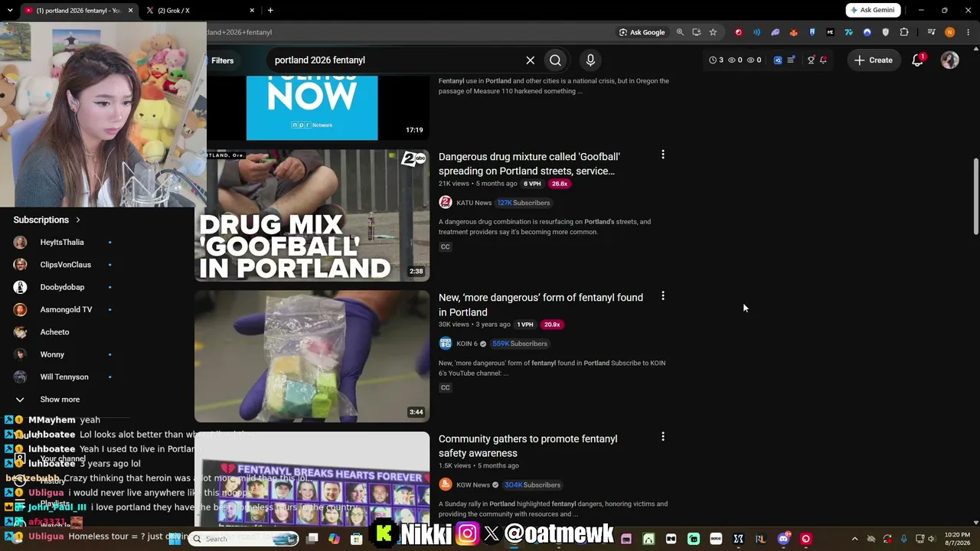The height and width of the screenshot is (551, 980).
Task: Click the Ask Google lens button
Action: (642, 32)
